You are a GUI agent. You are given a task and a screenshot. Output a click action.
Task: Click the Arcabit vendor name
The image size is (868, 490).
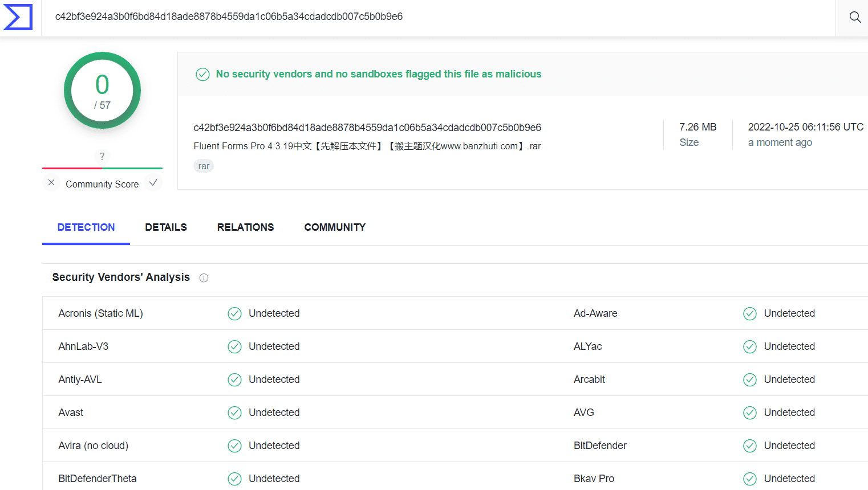click(589, 379)
